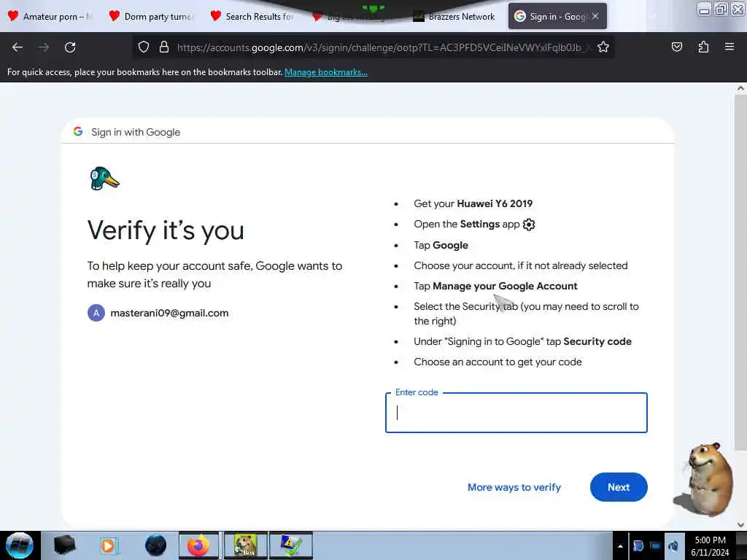The image size is (747, 560).
Task: Click the Choose an account to get your code line
Action: [498, 362]
